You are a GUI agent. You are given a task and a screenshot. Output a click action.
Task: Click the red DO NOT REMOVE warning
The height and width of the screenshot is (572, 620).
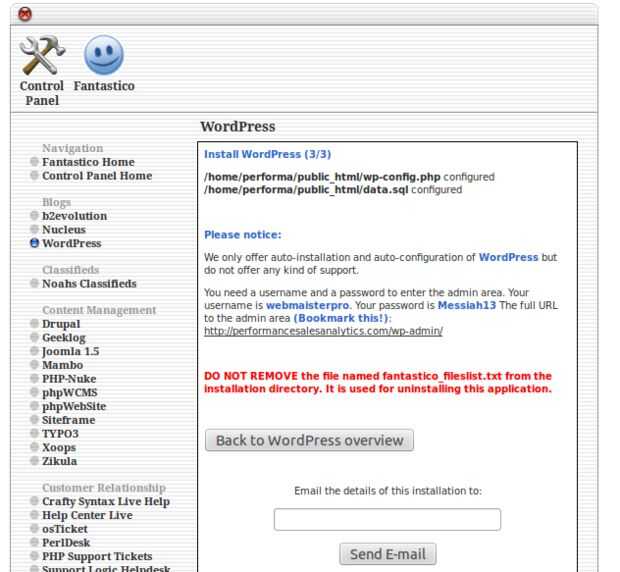click(x=378, y=382)
